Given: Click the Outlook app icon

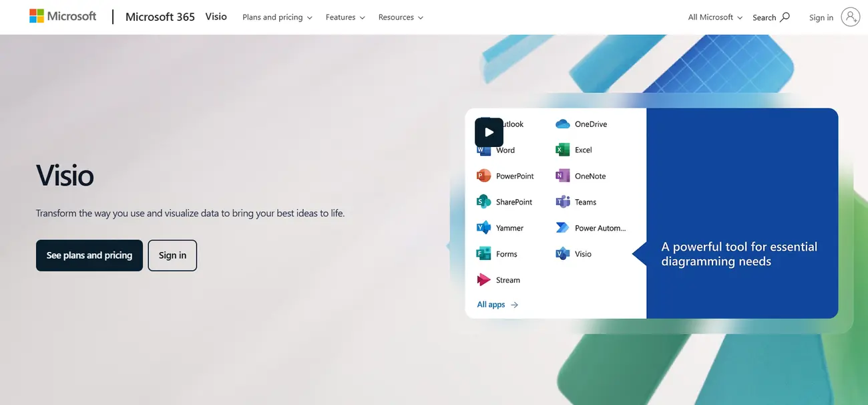Looking at the screenshot, I should 485,124.
